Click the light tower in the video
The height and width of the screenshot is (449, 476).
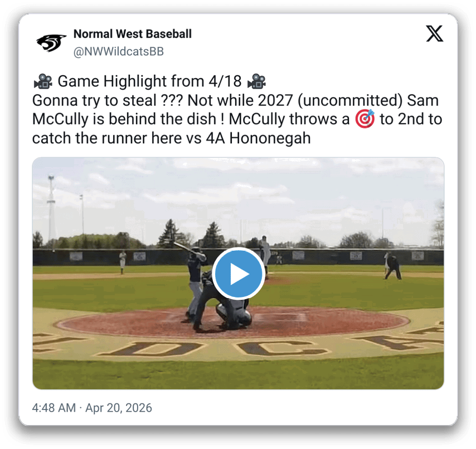click(51, 209)
